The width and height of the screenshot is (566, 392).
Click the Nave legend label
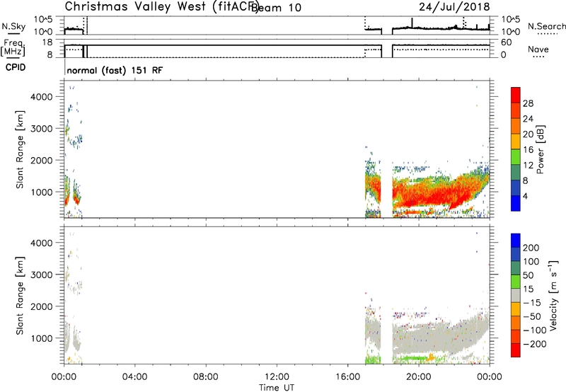pyautogui.click(x=538, y=49)
